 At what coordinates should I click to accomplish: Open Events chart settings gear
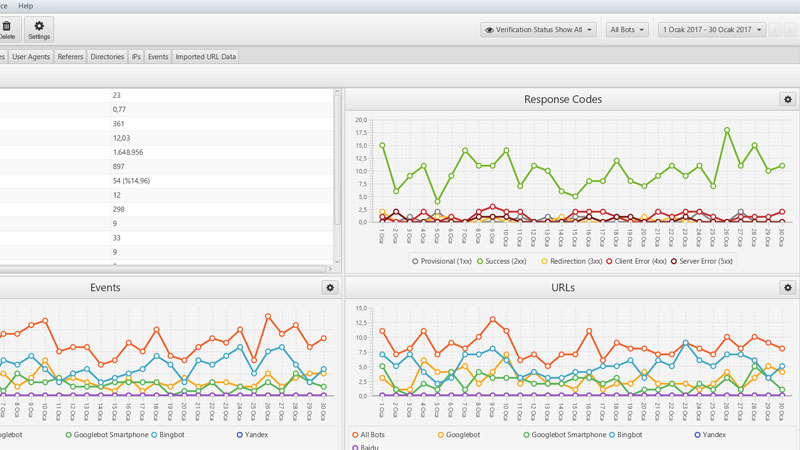330,287
